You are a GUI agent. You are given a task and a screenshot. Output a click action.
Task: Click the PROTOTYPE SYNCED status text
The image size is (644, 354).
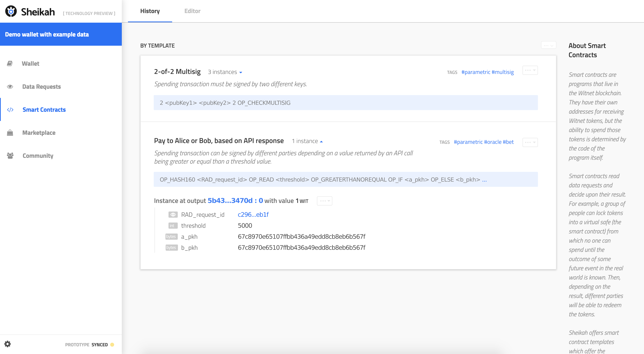[86, 345]
